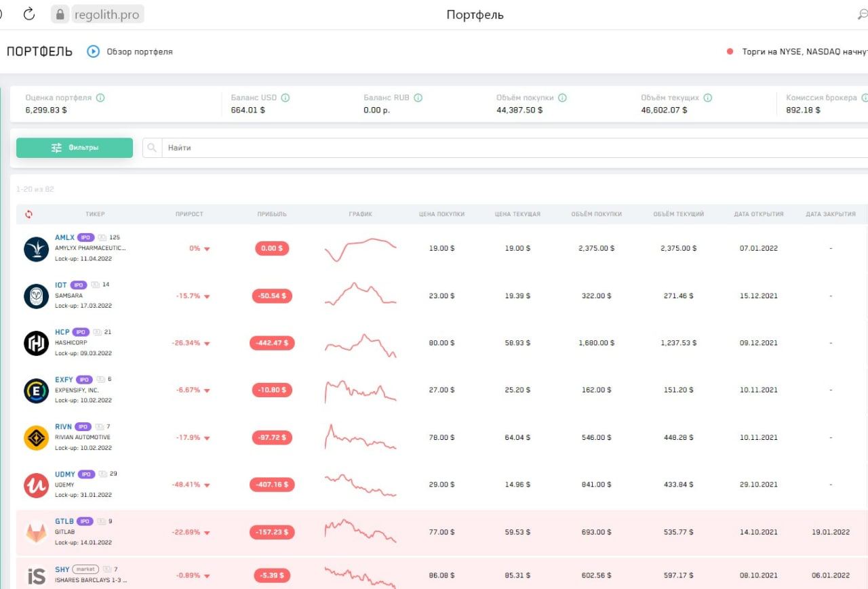Sort by the ЦЕНА ПОКУПКИ column header

pyautogui.click(x=441, y=214)
